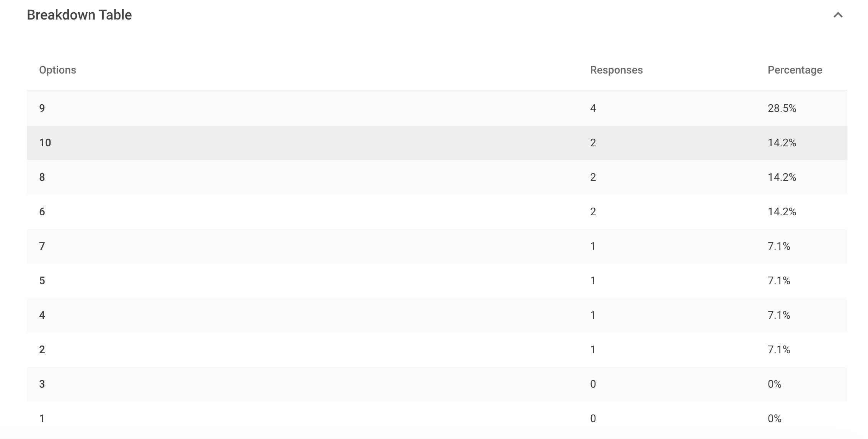Click the response count for option 1
Screen dimensions: 868x439
tap(593, 419)
